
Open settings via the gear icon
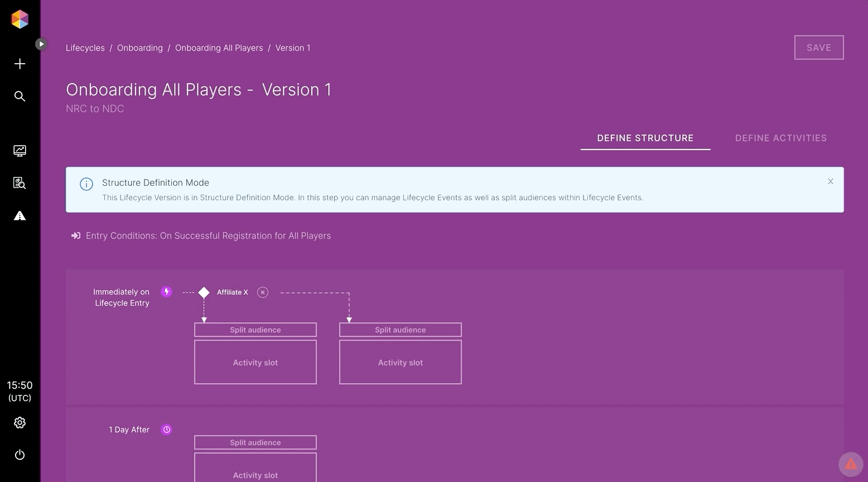point(20,423)
